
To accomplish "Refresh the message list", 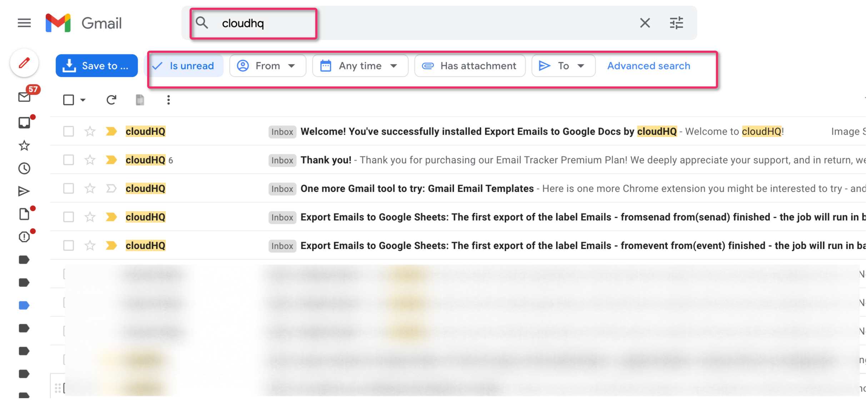I will click(111, 100).
